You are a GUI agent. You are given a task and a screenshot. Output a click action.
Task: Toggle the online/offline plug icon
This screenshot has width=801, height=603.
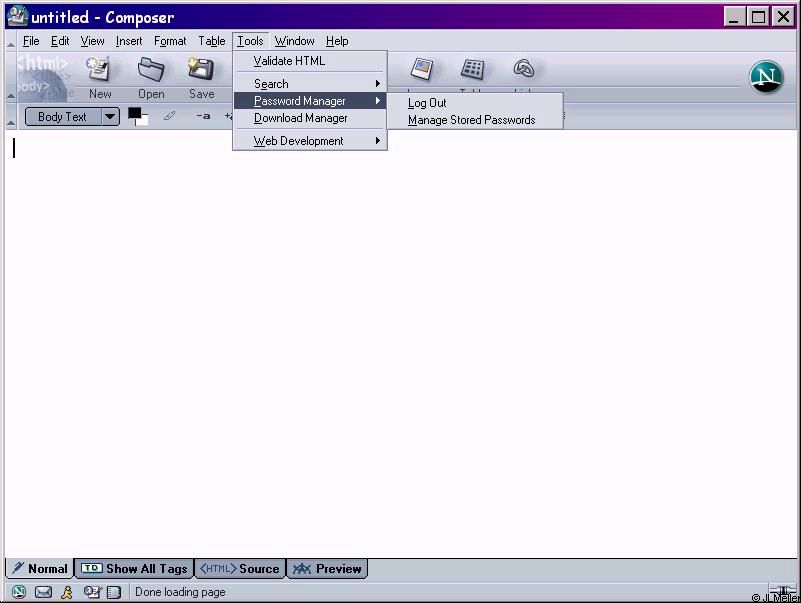[782, 590]
